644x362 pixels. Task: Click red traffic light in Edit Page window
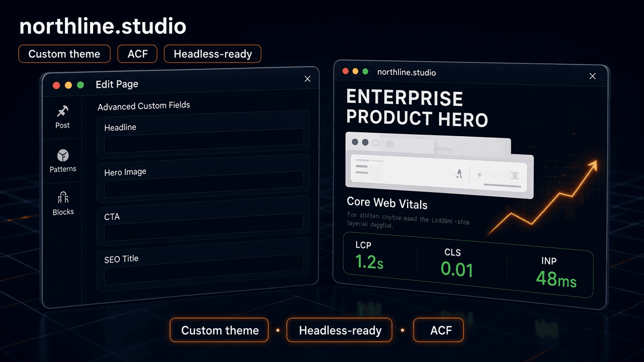point(56,85)
